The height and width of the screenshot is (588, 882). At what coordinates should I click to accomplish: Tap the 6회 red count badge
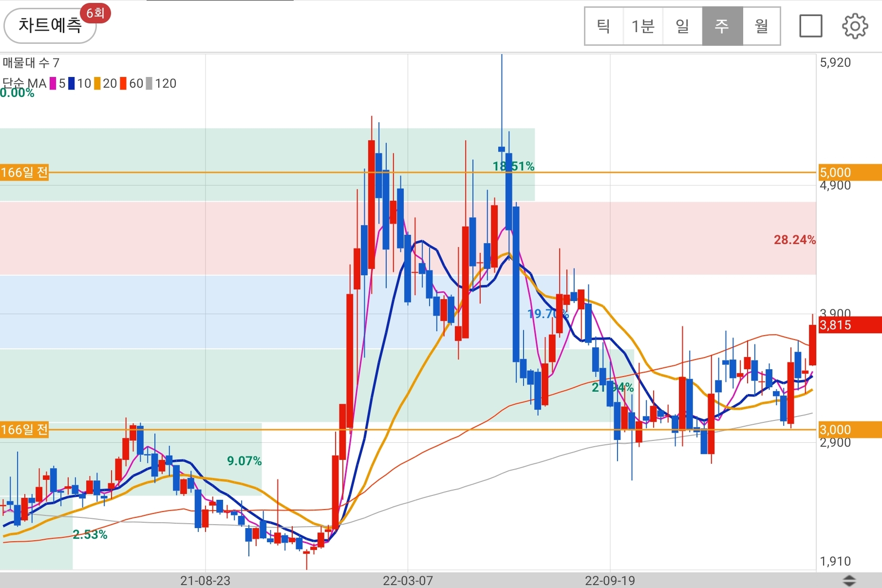coord(95,13)
